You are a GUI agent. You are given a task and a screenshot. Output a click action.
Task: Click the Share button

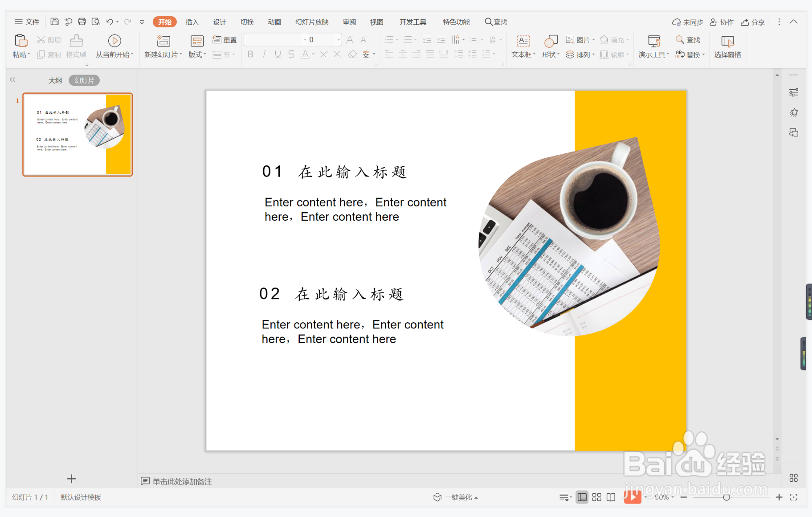tap(753, 22)
